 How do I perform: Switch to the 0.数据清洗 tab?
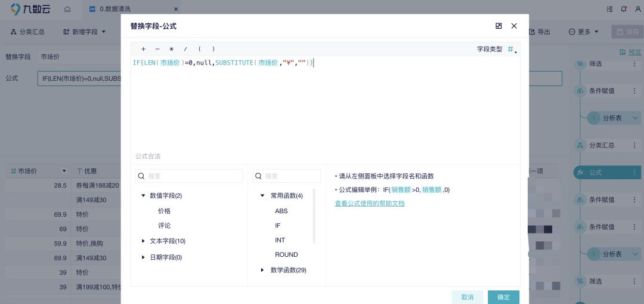[x=116, y=8]
